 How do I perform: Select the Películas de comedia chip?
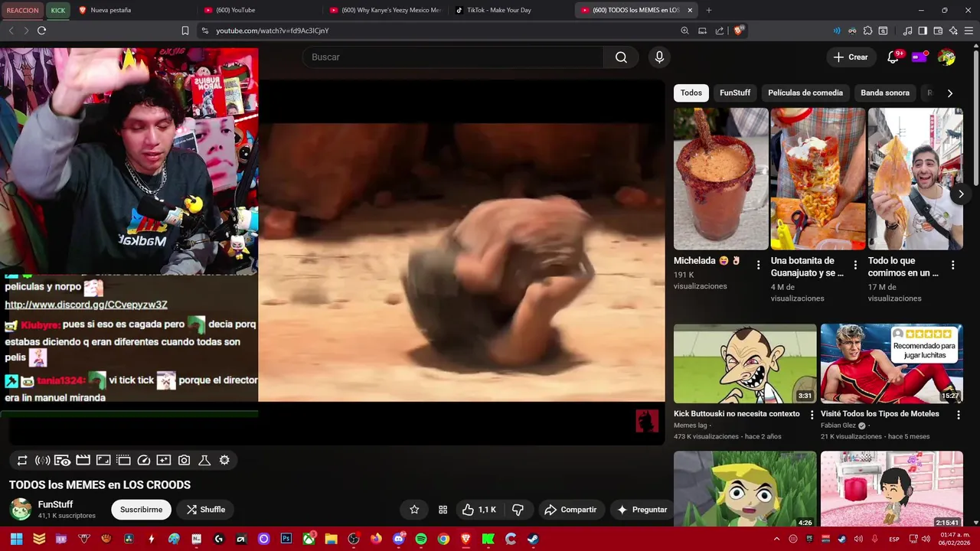click(x=805, y=93)
